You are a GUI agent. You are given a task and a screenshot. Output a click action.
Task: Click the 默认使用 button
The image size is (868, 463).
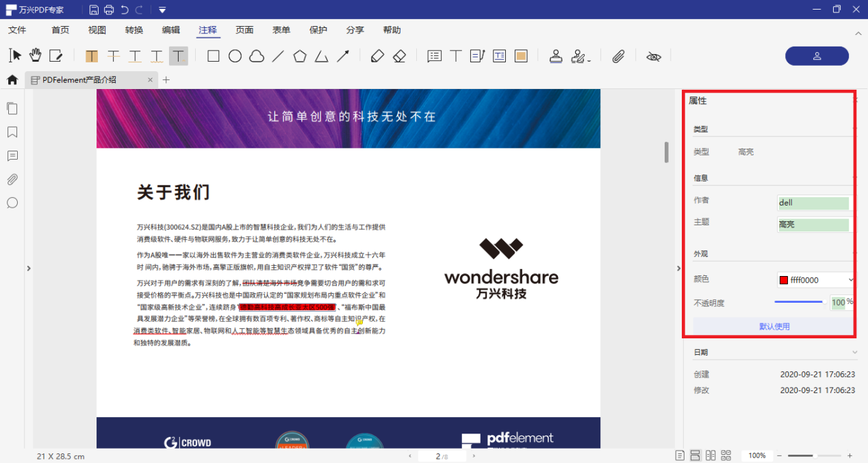[x=774, y=326]
